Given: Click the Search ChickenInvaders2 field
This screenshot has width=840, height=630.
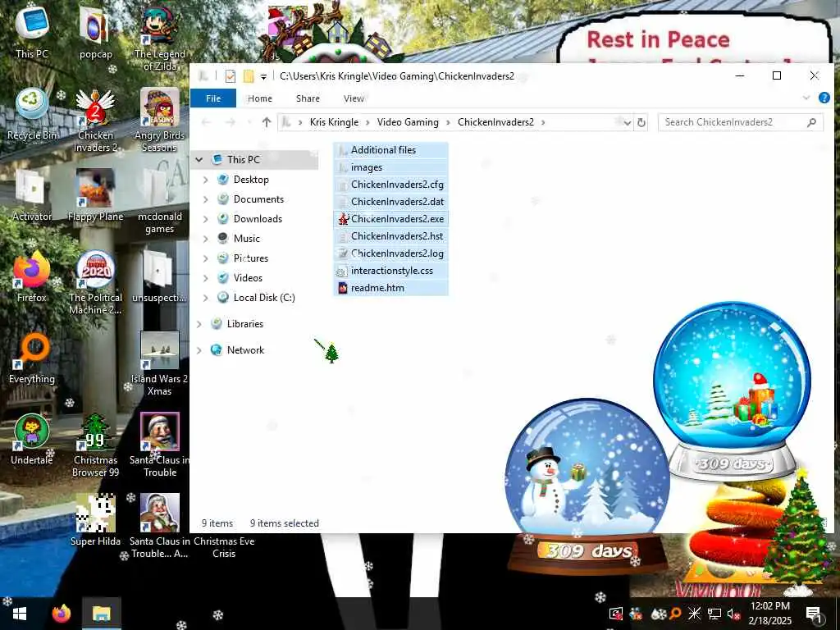Looking at the screenshot, I should coord(741,122).
